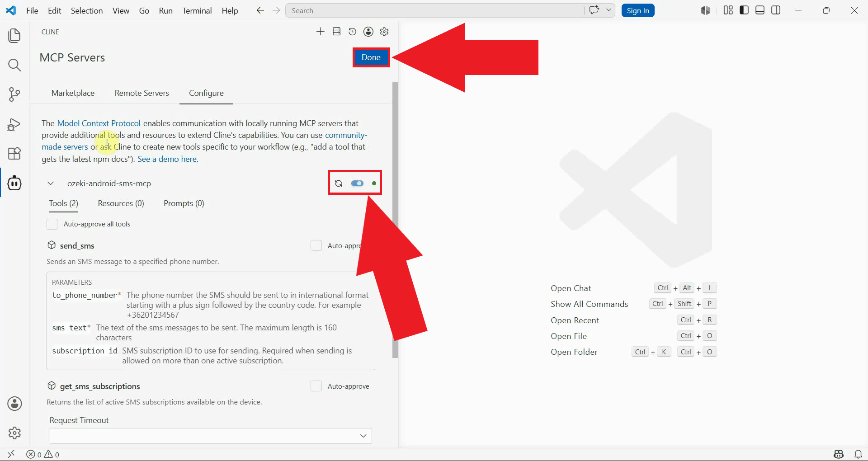This screenshot has height=461, width=868.
Task: Go forward with navigation arrow
Action: 276,10
